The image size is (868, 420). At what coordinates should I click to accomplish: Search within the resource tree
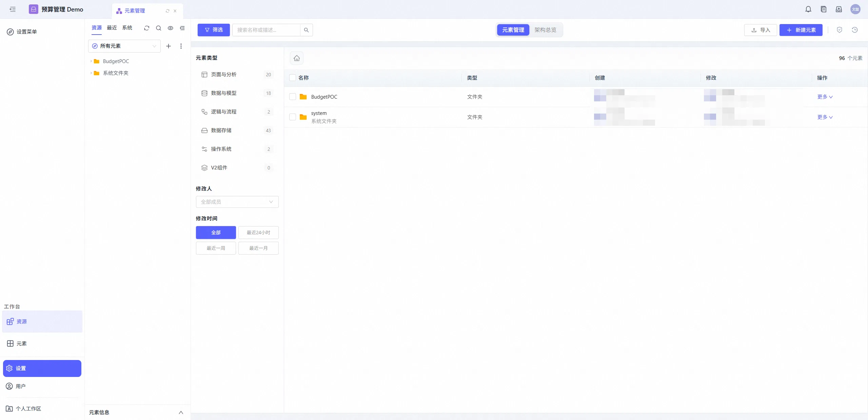pos(158,28)
